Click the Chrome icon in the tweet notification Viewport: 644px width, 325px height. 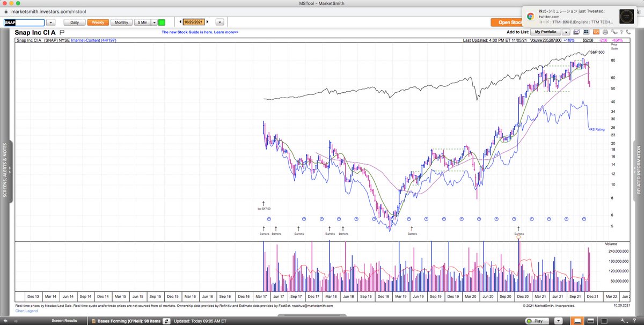pyautogui.click(x=529, y=16)
